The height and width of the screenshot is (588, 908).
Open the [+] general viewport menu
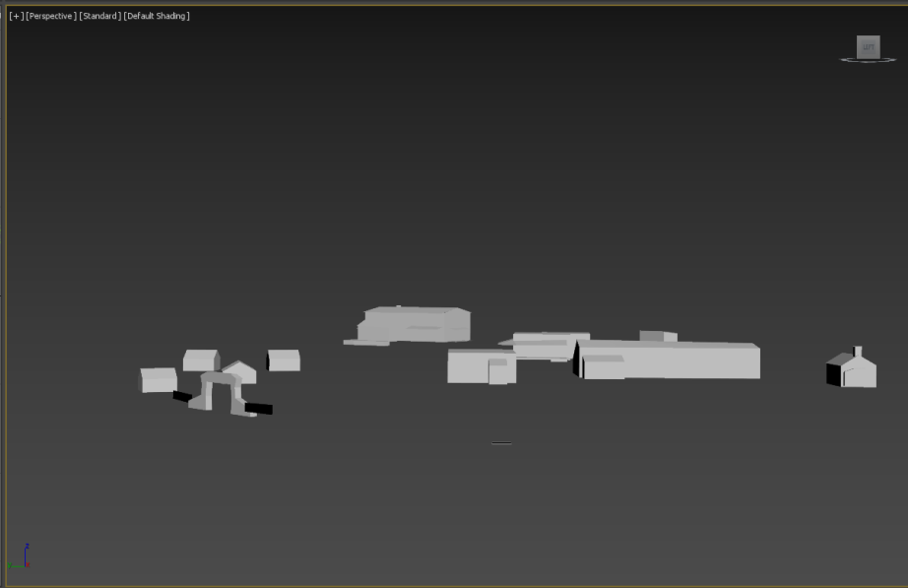click(x=17, y=17)
